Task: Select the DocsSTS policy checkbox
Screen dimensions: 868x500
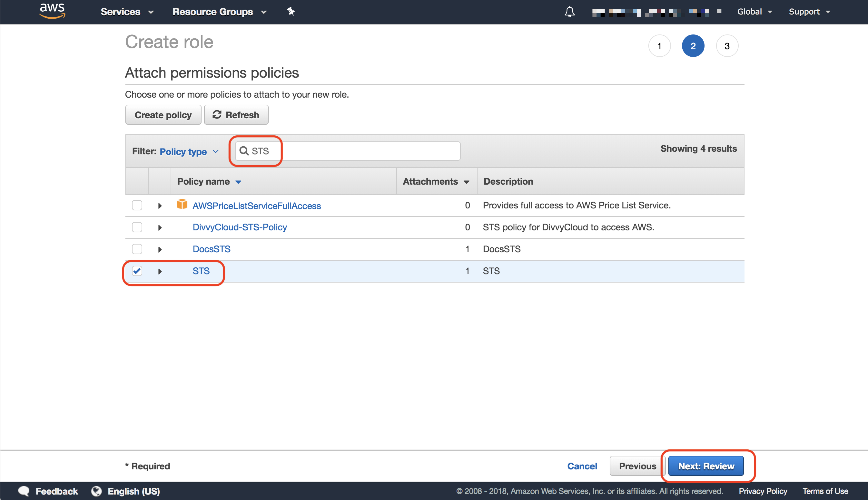Action: pos(137,249)
